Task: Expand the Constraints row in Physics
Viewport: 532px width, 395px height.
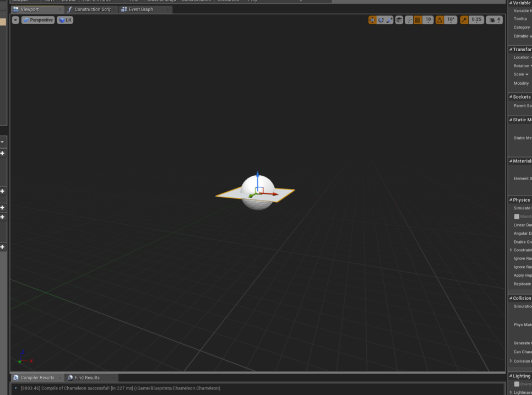Action: pyautogui.click(x=511, y=250)
